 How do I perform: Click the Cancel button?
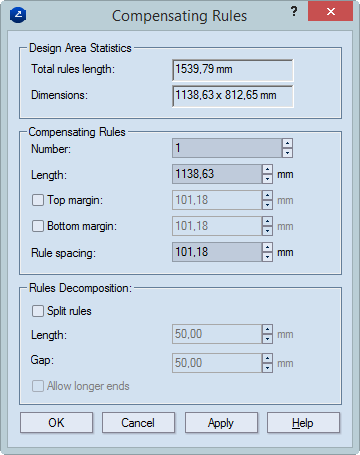(138, 423)
